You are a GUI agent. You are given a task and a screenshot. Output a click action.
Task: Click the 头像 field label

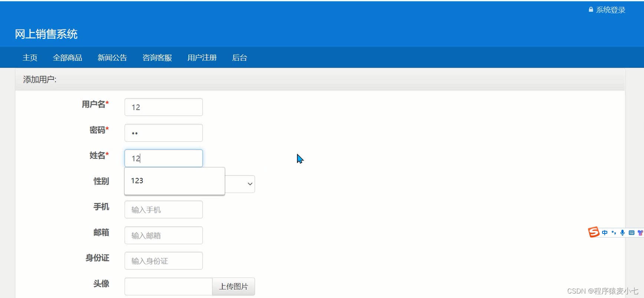pyautogui.click(x=101, y=284)
